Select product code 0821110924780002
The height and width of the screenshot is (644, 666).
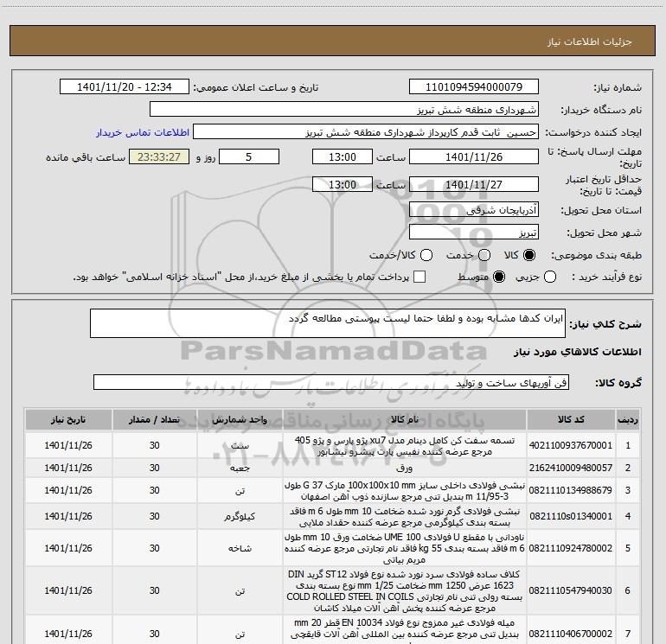571,548
